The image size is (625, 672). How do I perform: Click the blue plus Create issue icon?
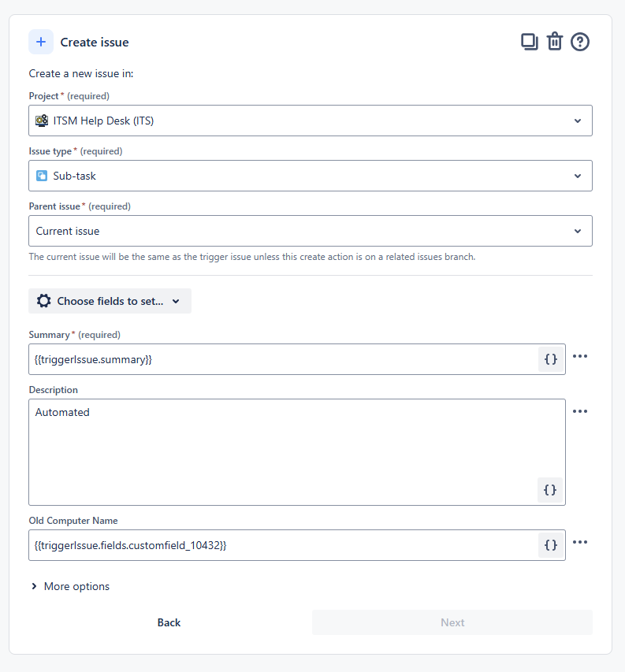[x=41, y=42]
